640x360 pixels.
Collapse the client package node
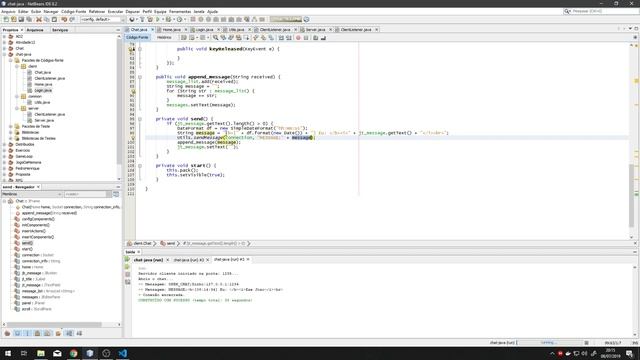click(17, 66)
